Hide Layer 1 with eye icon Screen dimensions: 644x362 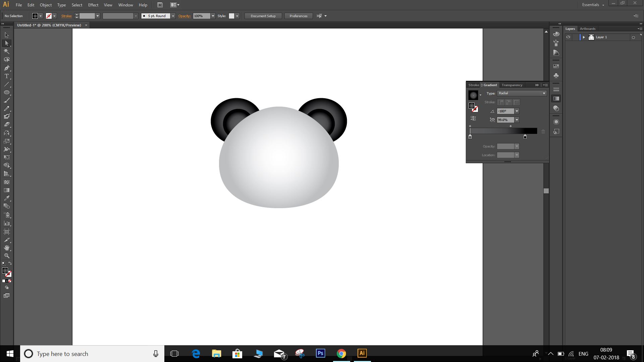[568, 37]
